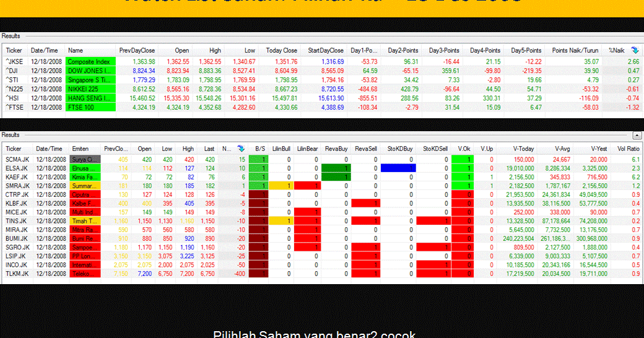
Task: Sort by Today Close column header
Action: (281, 51)
